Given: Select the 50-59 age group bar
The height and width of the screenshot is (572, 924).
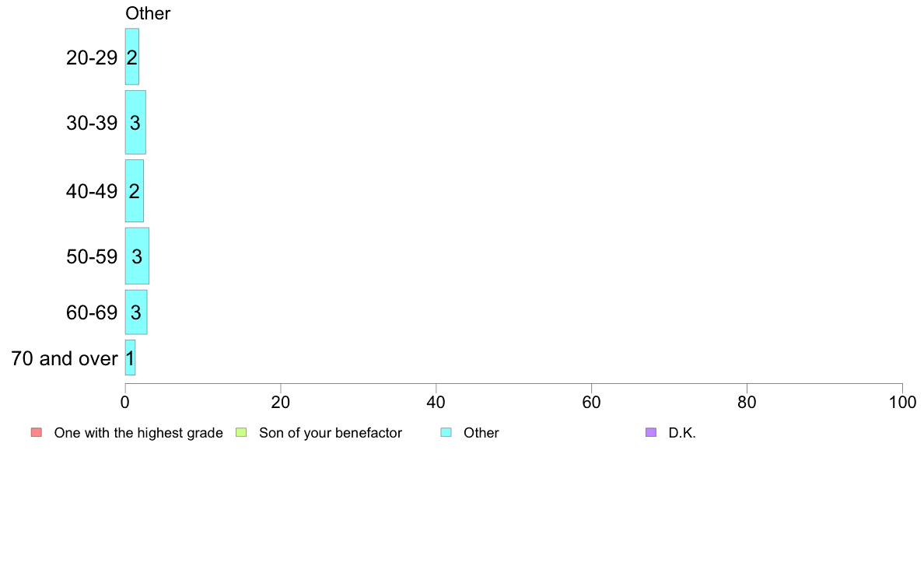Looking at the screenshot, I should tap(138, 256).
